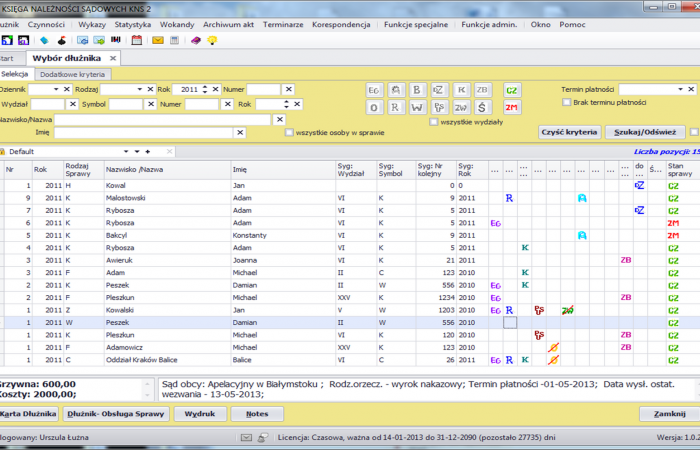Clear the Imię field with X
700x450 pixels.
(x=240, y=133)
